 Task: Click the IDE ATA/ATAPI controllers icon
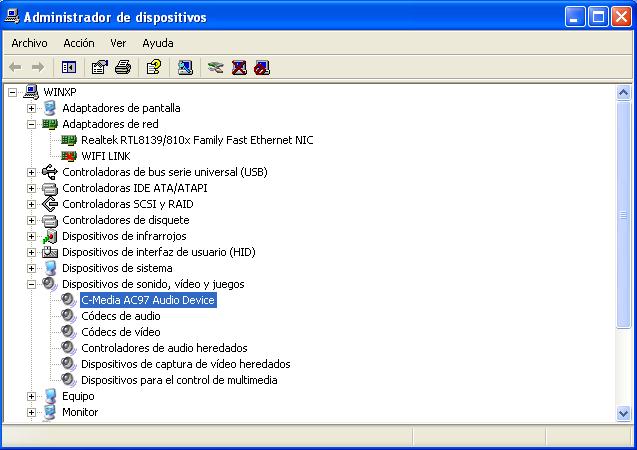click(50, 188)
